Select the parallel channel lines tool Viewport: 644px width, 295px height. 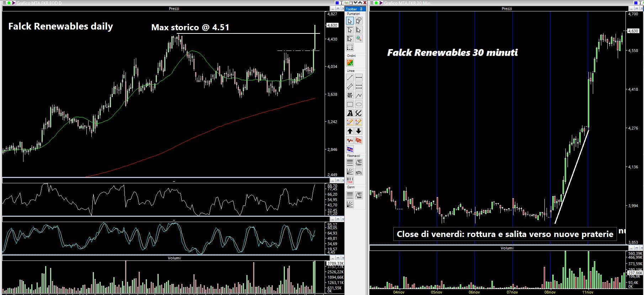pyautogui.click(x=350, y=86)
